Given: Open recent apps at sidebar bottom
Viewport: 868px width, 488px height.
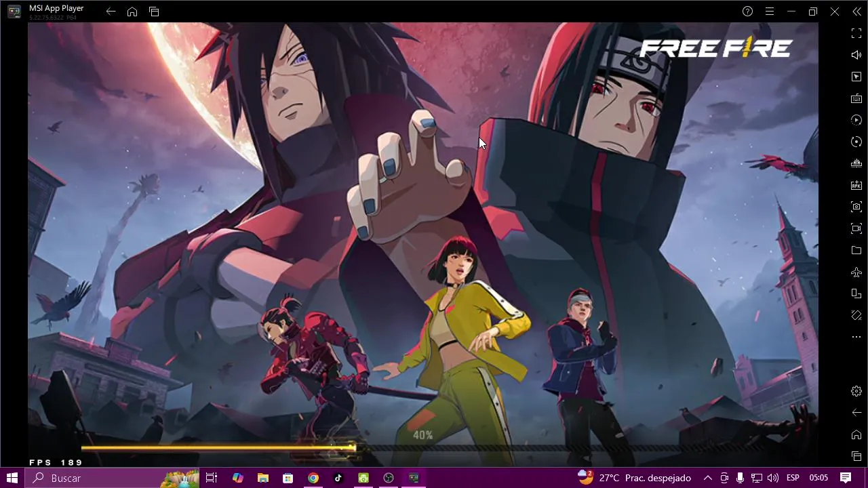Looking at the screenshot, I should pyautogui.click(x=856, y=456).
